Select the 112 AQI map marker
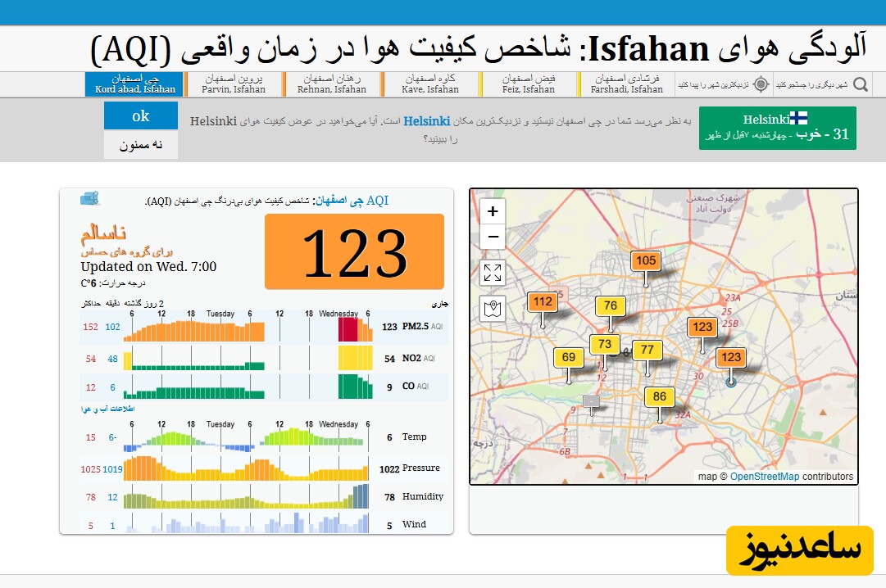The width and height of the screenshot is (886, 588). click(x=543, y=301)
